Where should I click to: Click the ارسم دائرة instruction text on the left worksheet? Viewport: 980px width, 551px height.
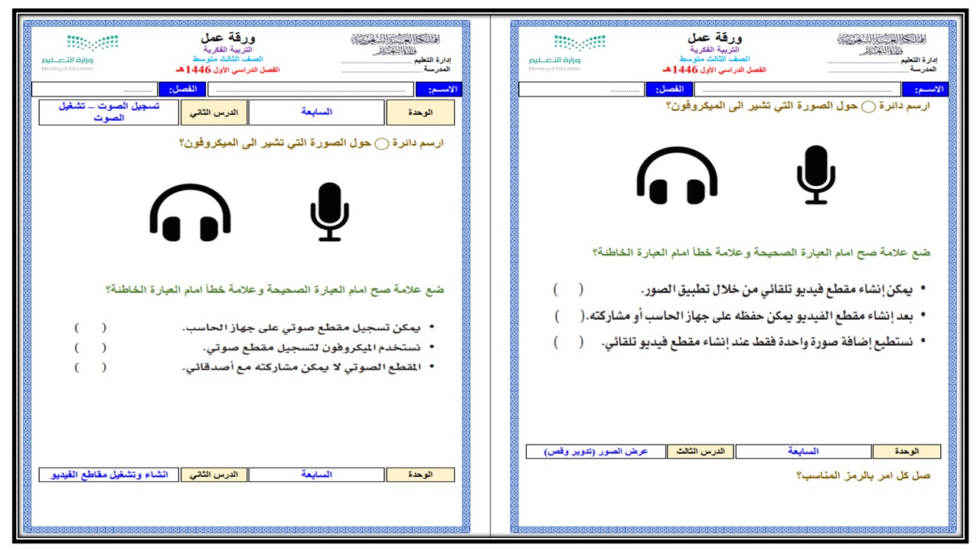click(x=312, y=144)
